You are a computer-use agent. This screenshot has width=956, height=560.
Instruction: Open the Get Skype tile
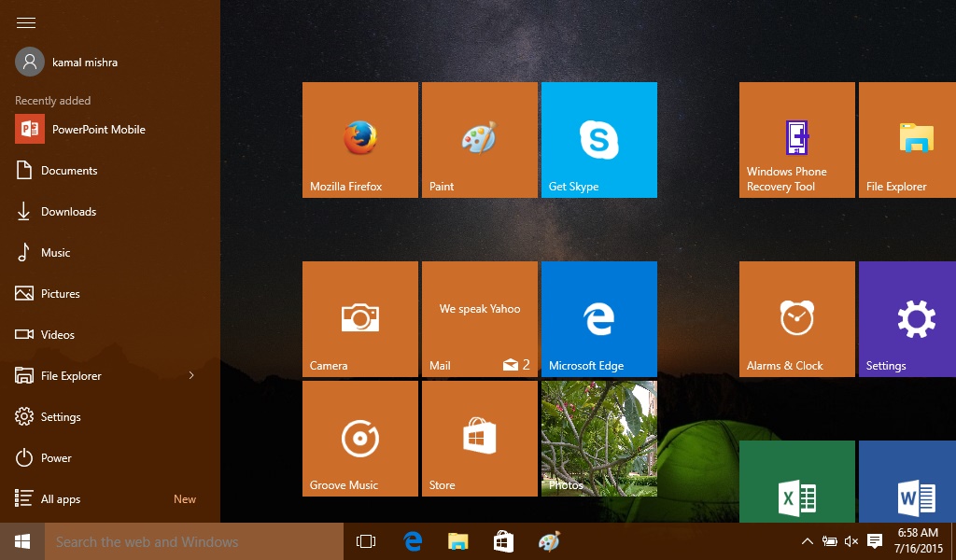click(599, 140)
